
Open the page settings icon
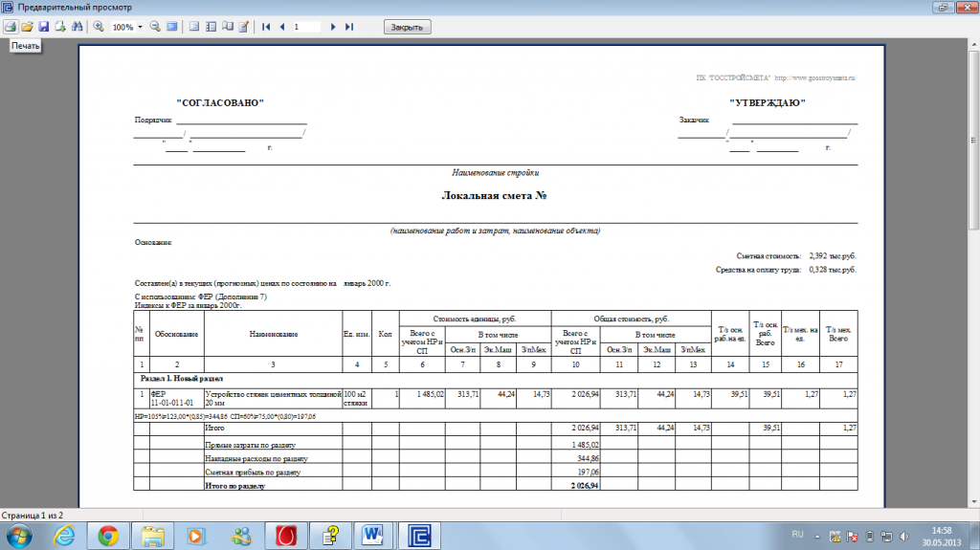coord(228,27)
